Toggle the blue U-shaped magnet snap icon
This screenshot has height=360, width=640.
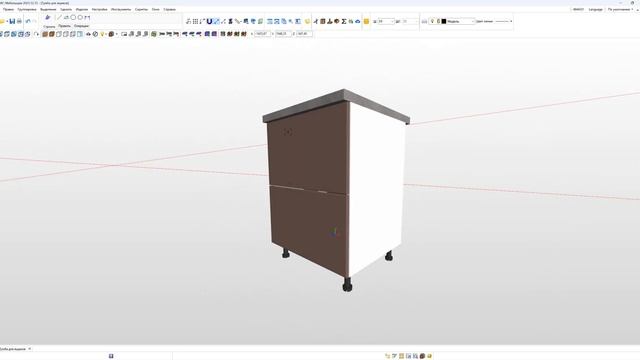point(209,21)
